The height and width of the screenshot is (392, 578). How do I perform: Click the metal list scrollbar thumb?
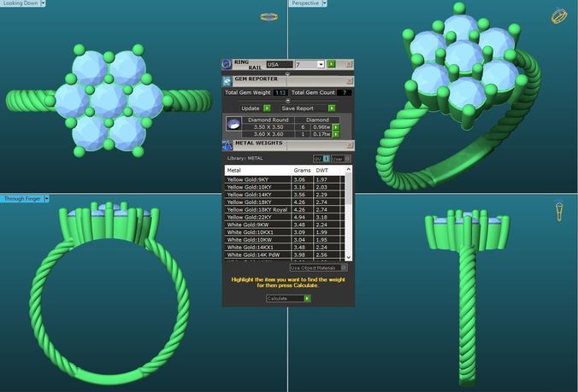tap(348, 189)
